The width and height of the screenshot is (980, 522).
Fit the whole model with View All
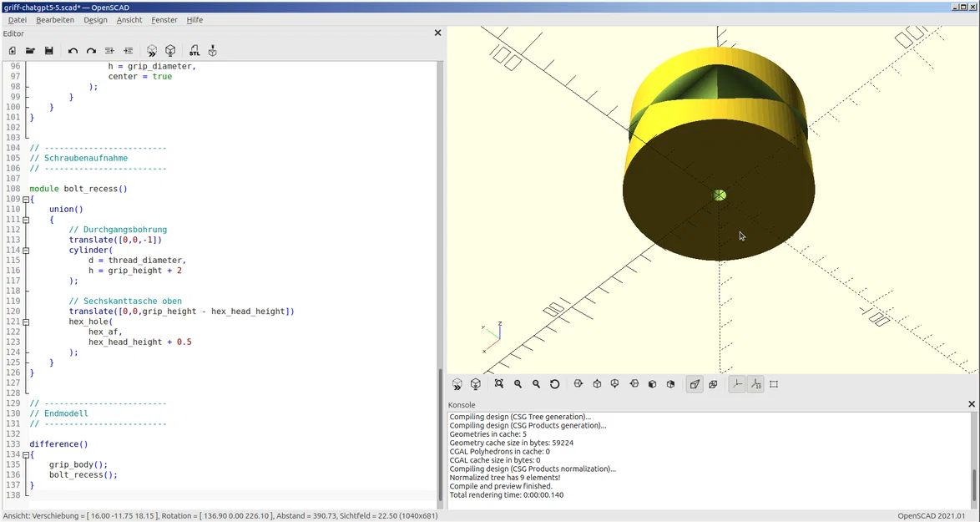click(498, 384)
